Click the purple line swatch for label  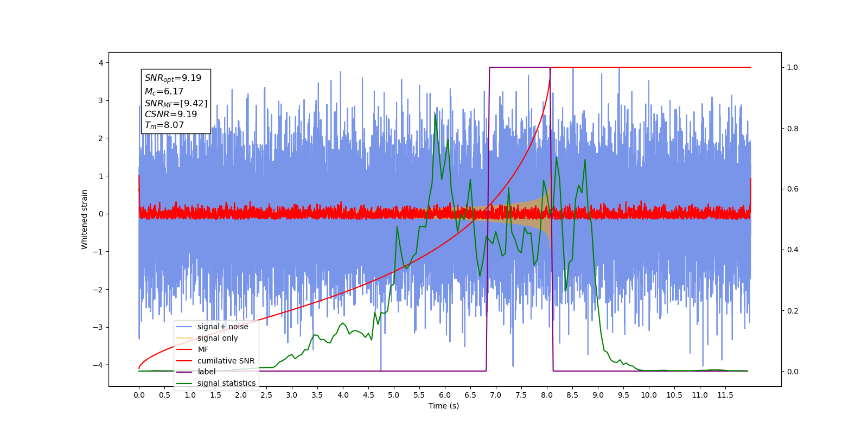(184, 372)
